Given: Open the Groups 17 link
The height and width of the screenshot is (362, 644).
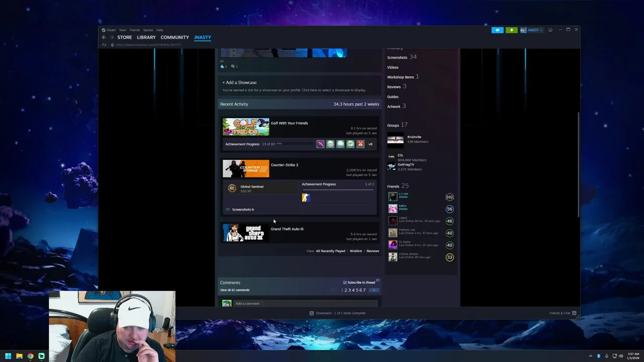Looking at the screenshot, I should pyautogui.click(x=397, y=125).
